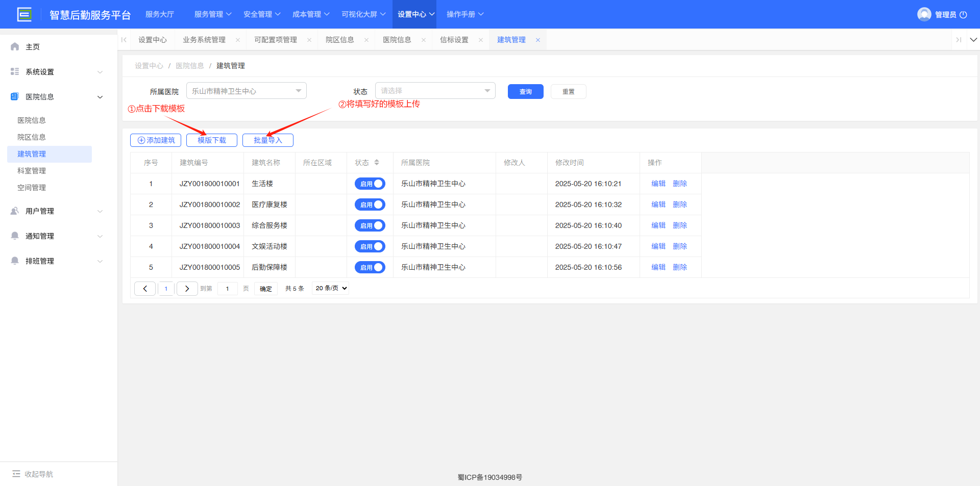Click the 通知管理 bell icon
This screenshot has height=486, width=980.
click(15, 236)
